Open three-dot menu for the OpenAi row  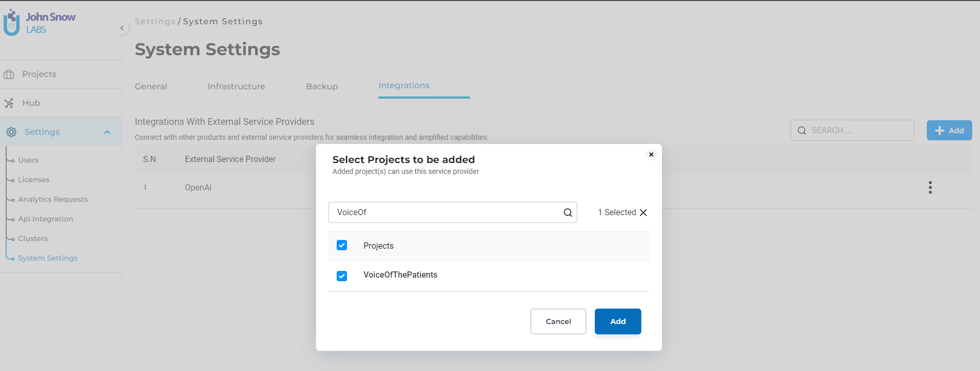(x=930, y=187)
